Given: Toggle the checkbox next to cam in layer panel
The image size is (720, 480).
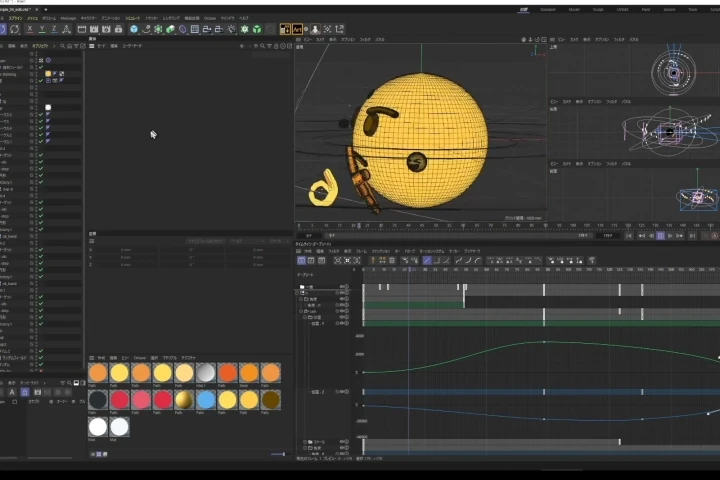Looking at the screenshot, I should point(15,401).
